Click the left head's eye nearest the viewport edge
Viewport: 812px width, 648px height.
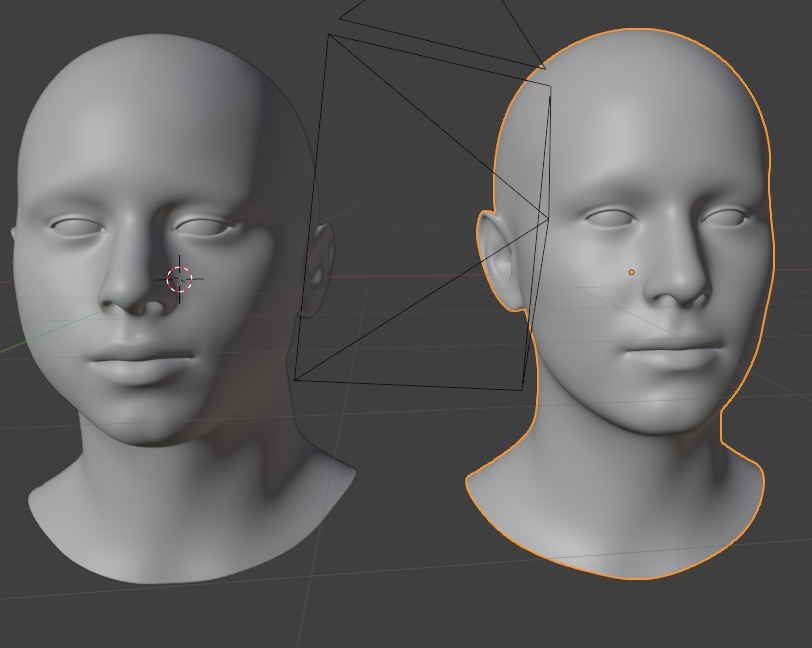(x=76, y=228)
